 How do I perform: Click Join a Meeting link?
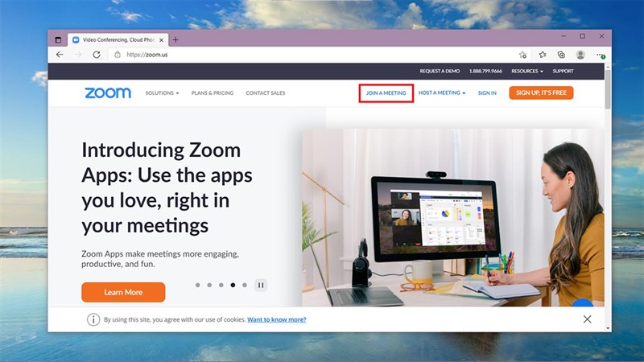pos(386,93)
